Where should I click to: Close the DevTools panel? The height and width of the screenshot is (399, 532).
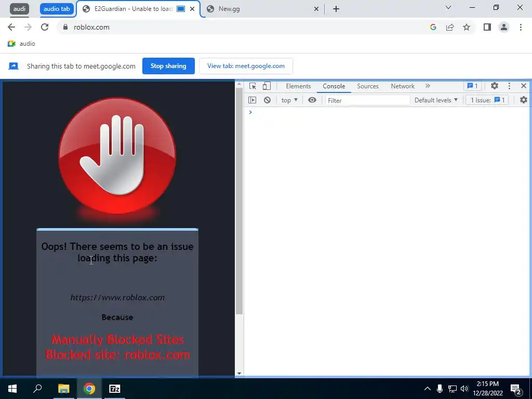tap(524, 86)
